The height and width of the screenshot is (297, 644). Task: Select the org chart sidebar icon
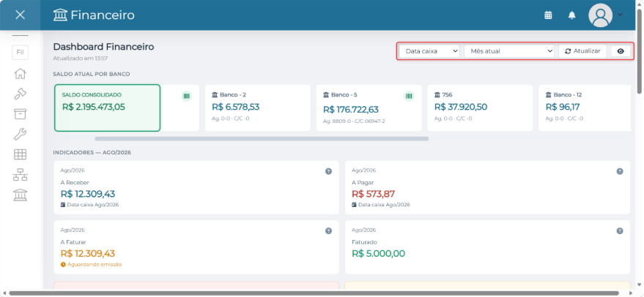pyautogui.click(x=20, y=175)
